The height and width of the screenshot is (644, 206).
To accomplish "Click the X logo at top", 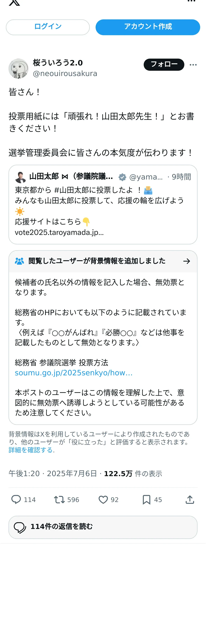I will (x=14, y=2).
